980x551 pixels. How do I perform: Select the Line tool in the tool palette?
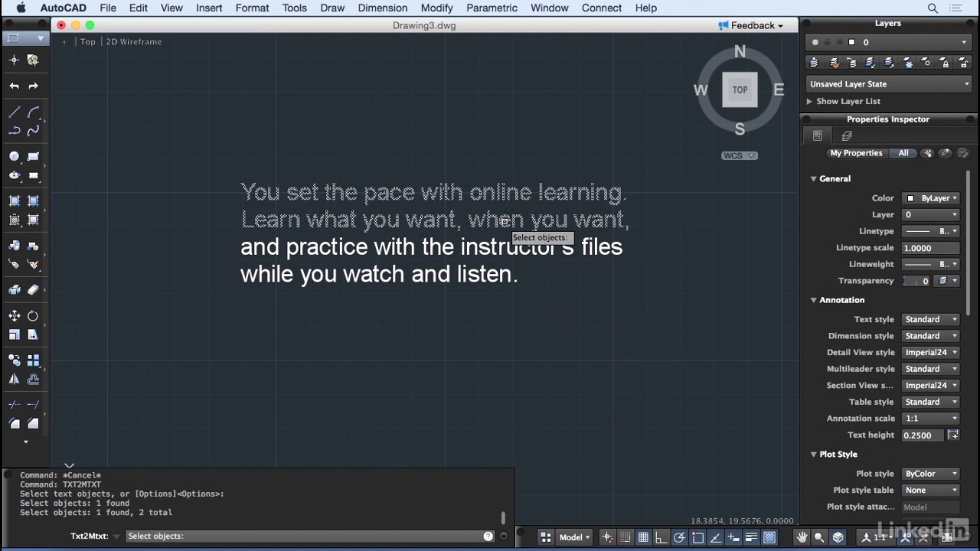pyautogui.click(x=14, y=112)
